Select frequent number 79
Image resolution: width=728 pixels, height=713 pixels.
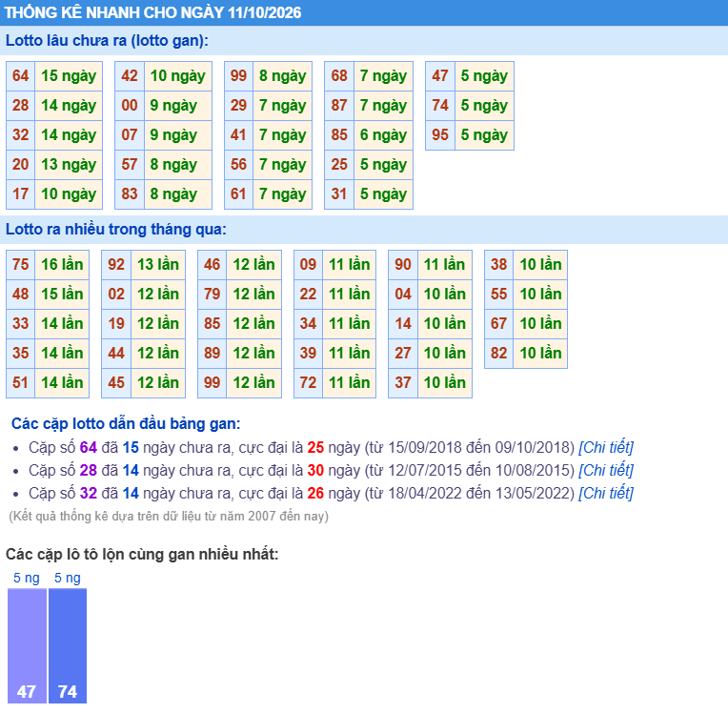(x=212, y=294)
